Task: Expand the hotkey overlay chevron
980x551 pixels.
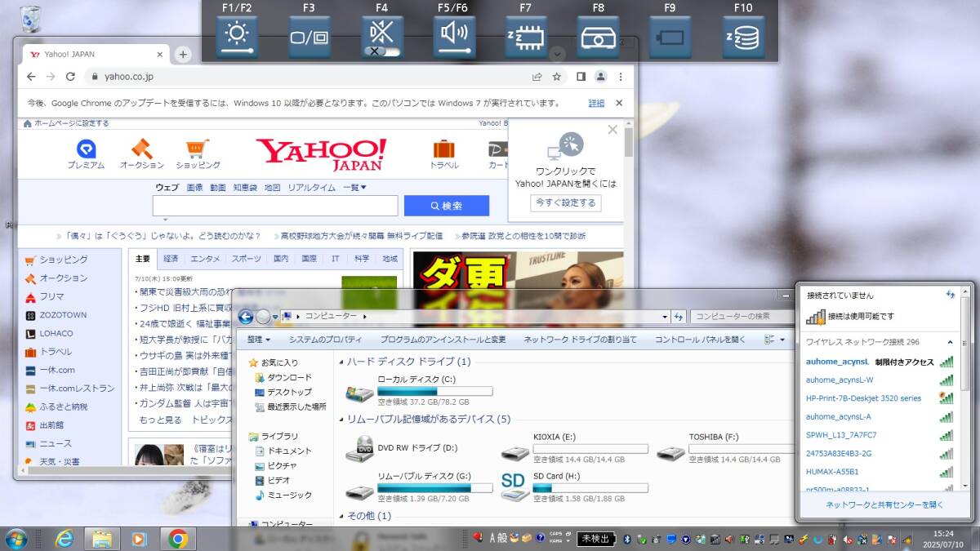Action: pos(557,54)
